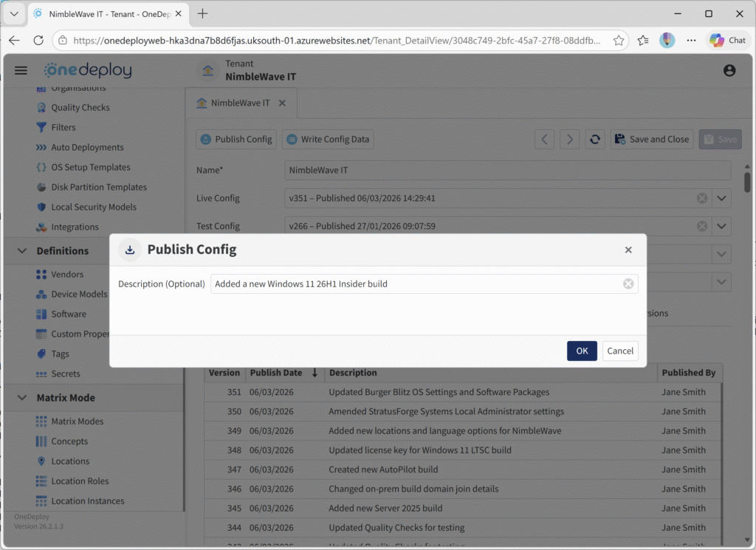Select 'Created new AutoPilot build' row
The width and height of the screenshot is (756, 550).
tap(463, 470)
